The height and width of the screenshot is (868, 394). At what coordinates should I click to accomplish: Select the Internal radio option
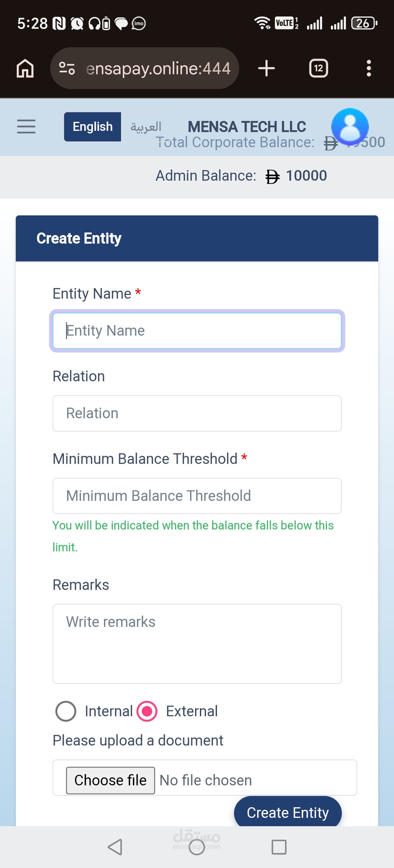click(x=66, y=711)
